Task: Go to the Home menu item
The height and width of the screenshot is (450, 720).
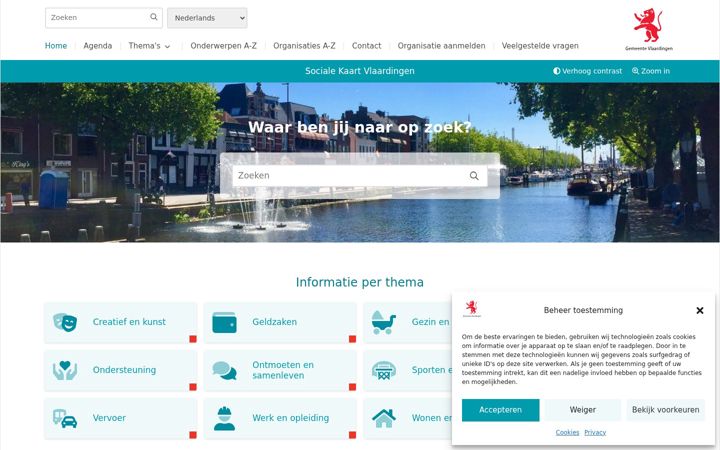Action: (x=56, y=46)
